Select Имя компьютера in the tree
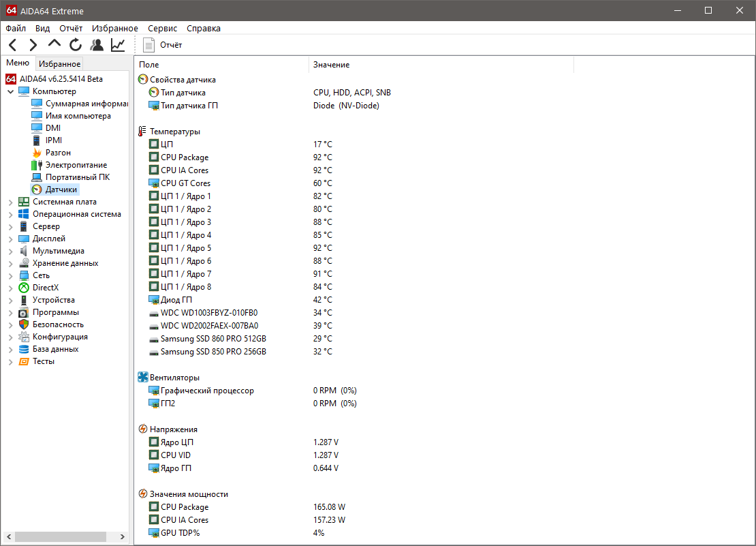 click(x=71, y=116)
